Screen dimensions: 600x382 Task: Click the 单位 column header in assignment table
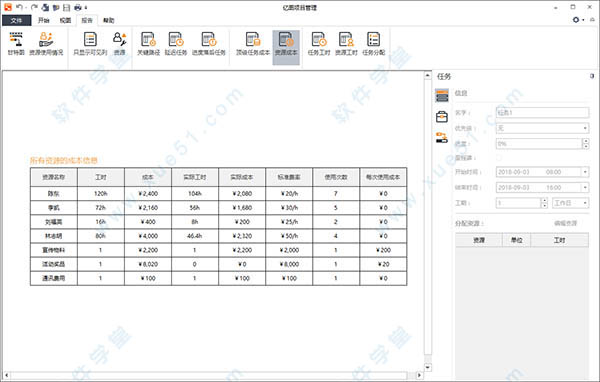[517, 240]
